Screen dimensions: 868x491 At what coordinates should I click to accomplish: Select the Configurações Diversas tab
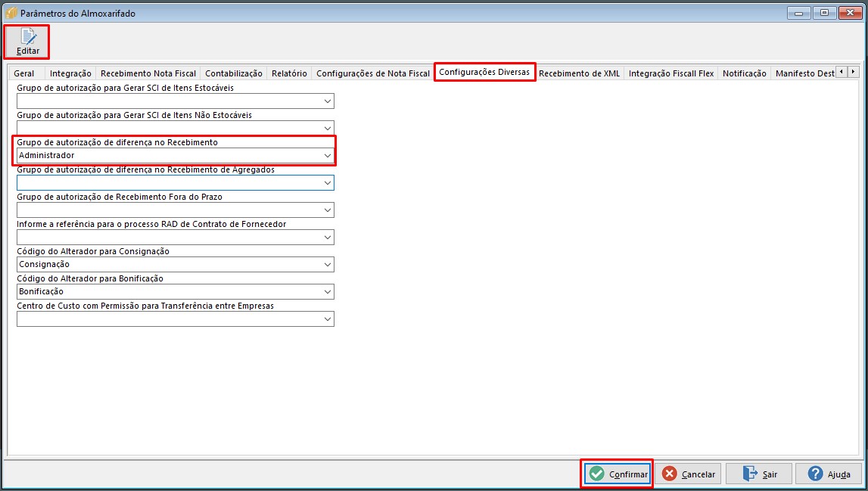point(484,72)
